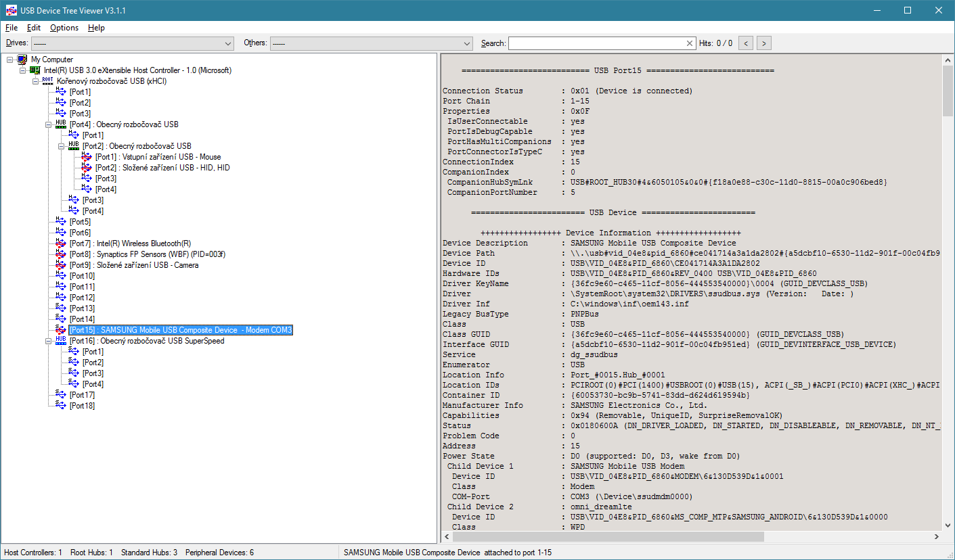Click the device icon of Intel Wireless Bluetooth
Screen dimensions: 955x560
pos(61,243)
